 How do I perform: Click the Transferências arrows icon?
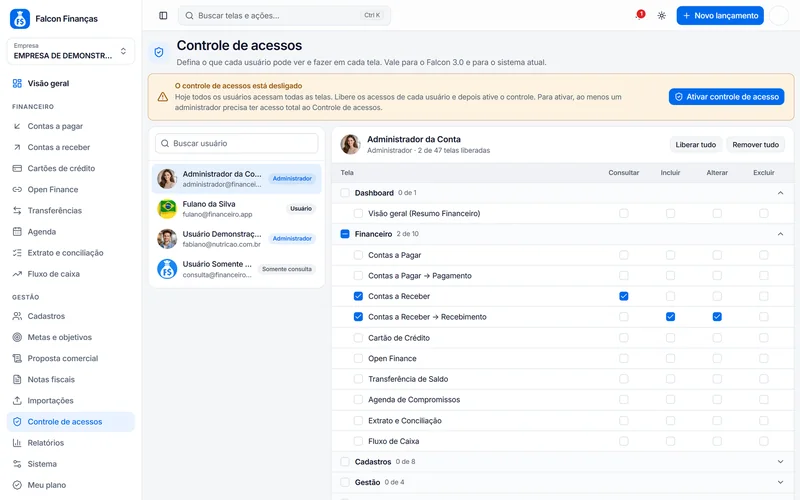coord(17,211)
